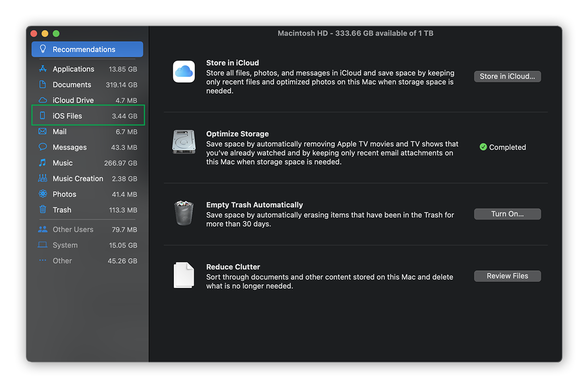The height and width of the screenshot is (388, 588).
Task: Click the Photos flower icon
Action: (x=43, y=194)
